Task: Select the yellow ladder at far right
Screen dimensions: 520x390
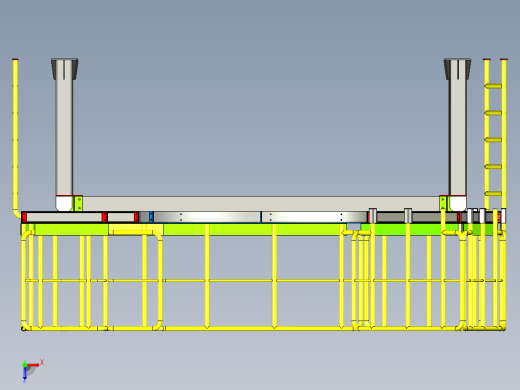Action: point(495,135)
